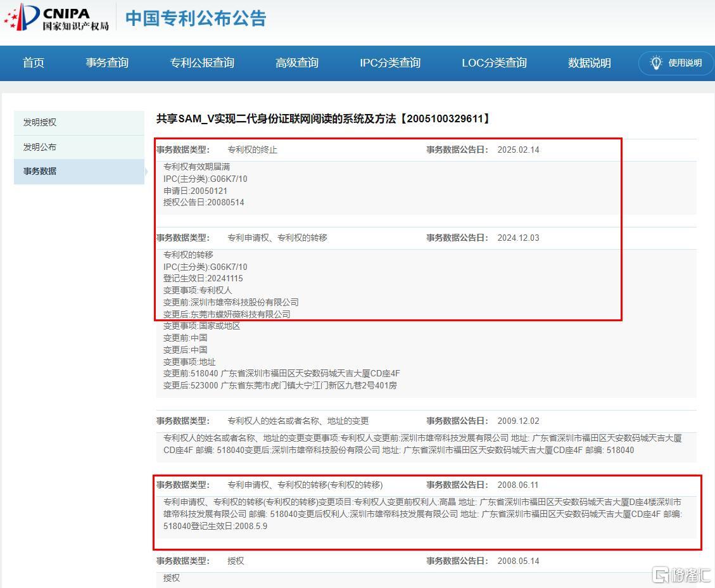Click the 授权公告日:20080514 line
Screen dimensions: 715x588
[x=204, y=203]
